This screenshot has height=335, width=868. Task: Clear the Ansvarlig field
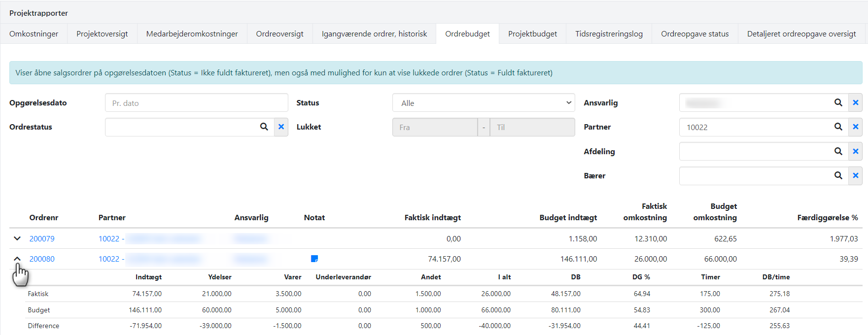[855, 102]
